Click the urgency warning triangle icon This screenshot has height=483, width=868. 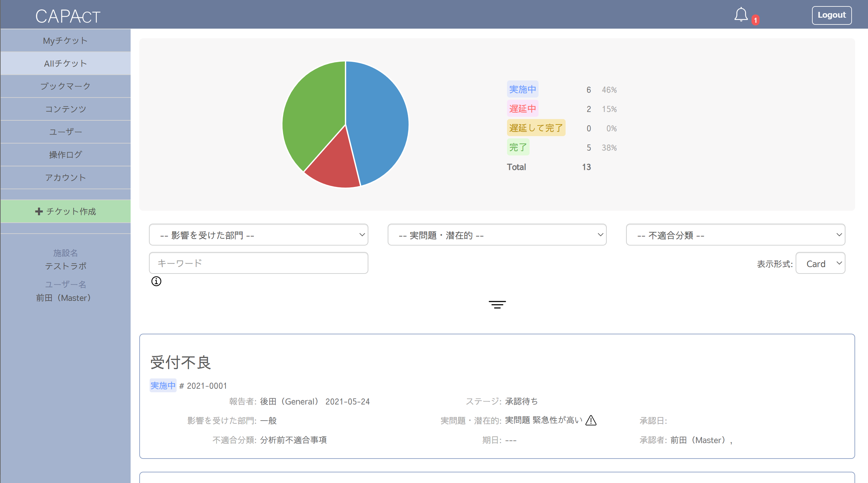[x=591, y=420]
